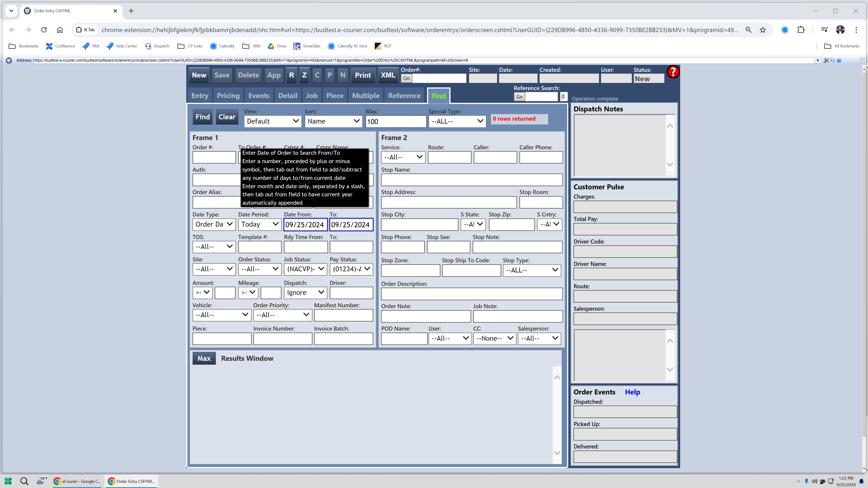Open the Calendly 45 mins bookmark

coord(347,46)
